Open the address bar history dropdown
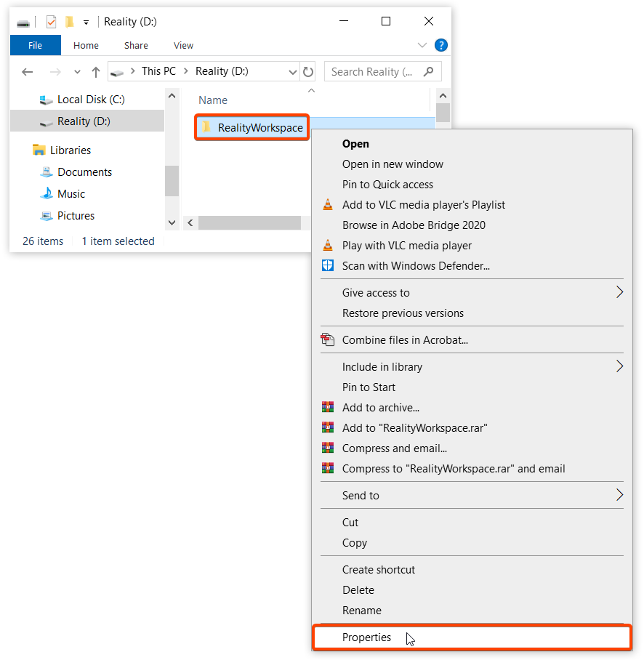 tap(293, 71)
